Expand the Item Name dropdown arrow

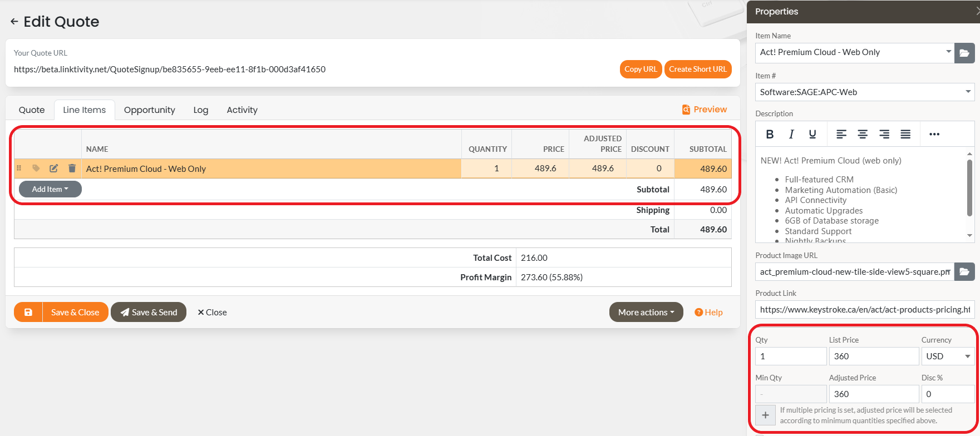point(948,52)
